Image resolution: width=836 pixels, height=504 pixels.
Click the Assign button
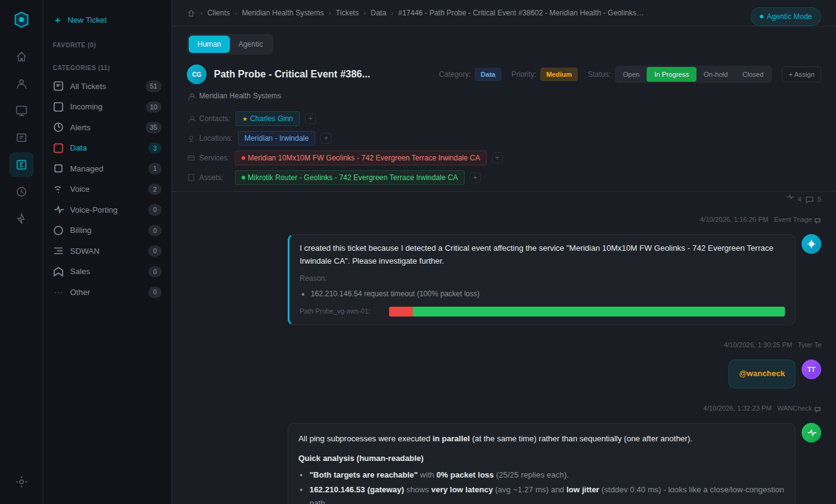tap(802, 74)
